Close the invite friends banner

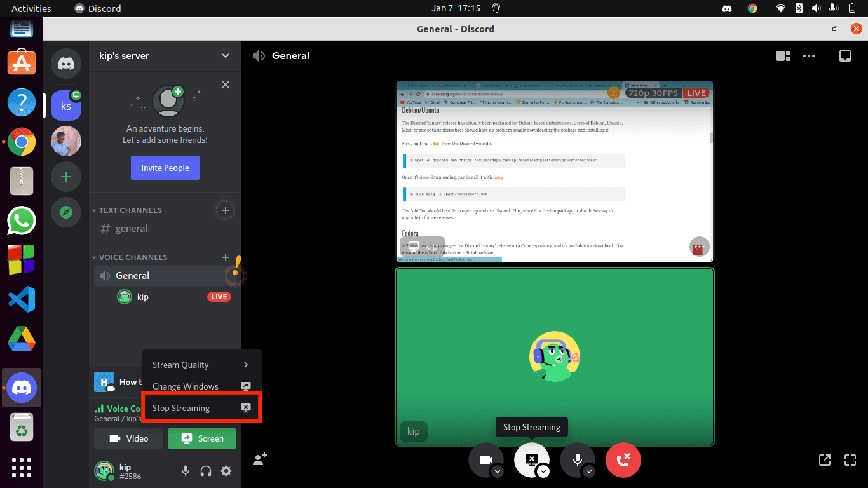[x=225, y=85]
